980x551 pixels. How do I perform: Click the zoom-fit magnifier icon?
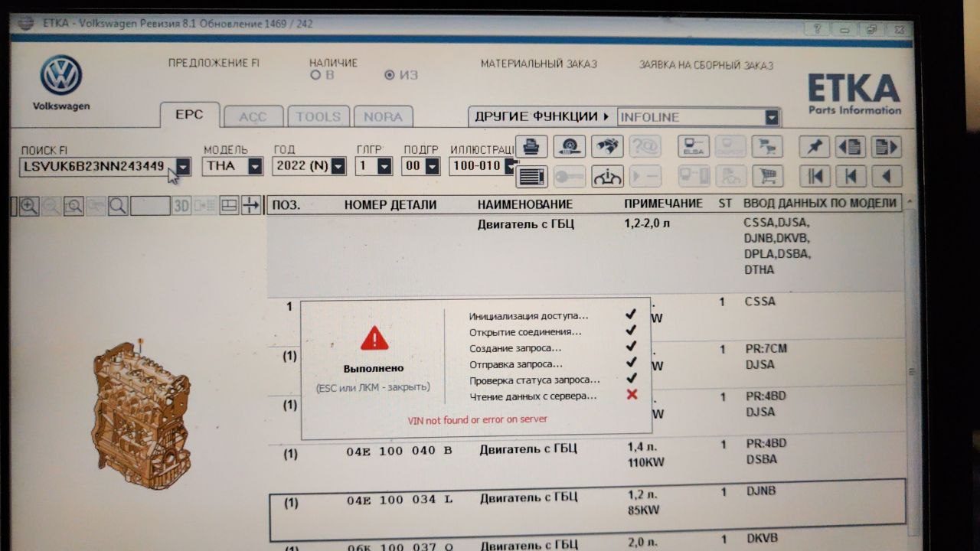73,206
